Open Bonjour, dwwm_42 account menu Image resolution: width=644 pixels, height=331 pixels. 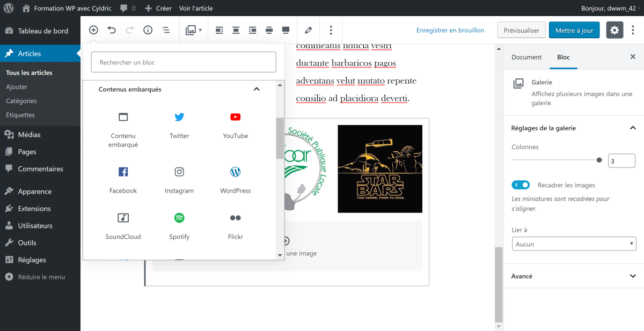(x=610, y=8)
